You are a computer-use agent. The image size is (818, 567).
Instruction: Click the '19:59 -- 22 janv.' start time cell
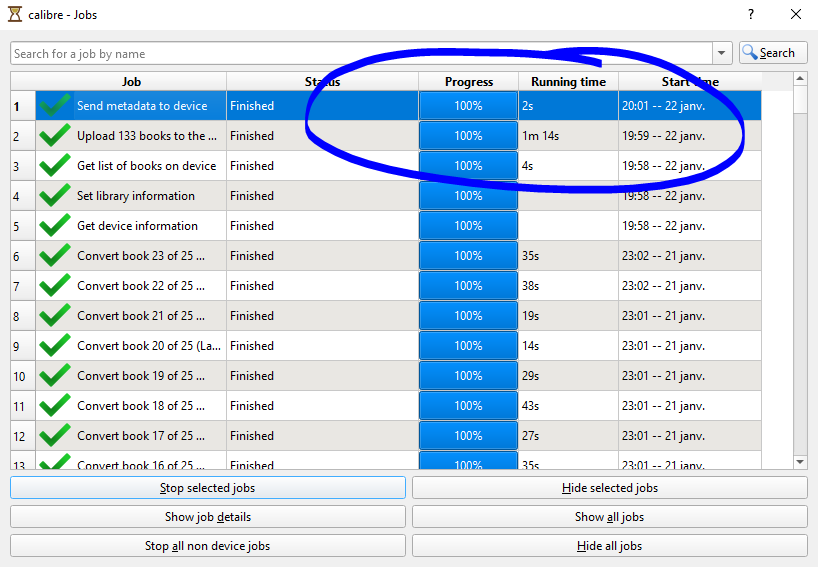tap(690, 136)
